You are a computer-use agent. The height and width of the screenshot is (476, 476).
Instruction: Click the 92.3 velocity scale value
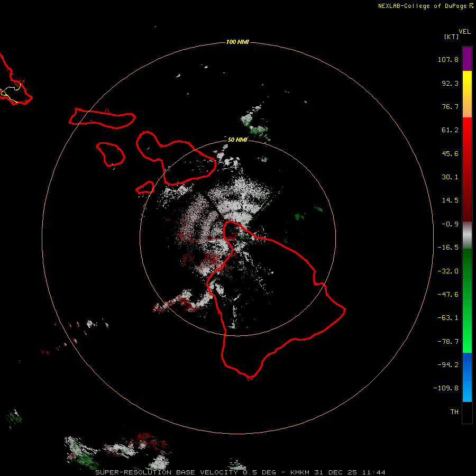450,83
